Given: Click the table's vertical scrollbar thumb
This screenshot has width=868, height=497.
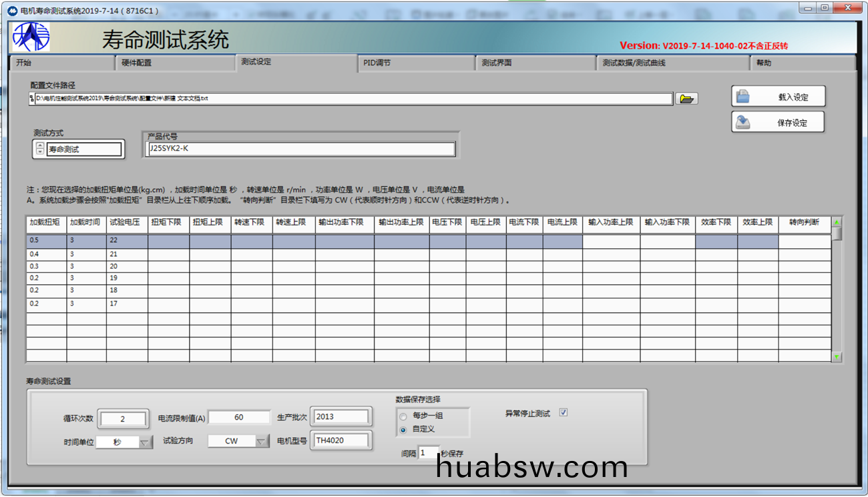Looking at the screenshot, I should pos(837,233).
